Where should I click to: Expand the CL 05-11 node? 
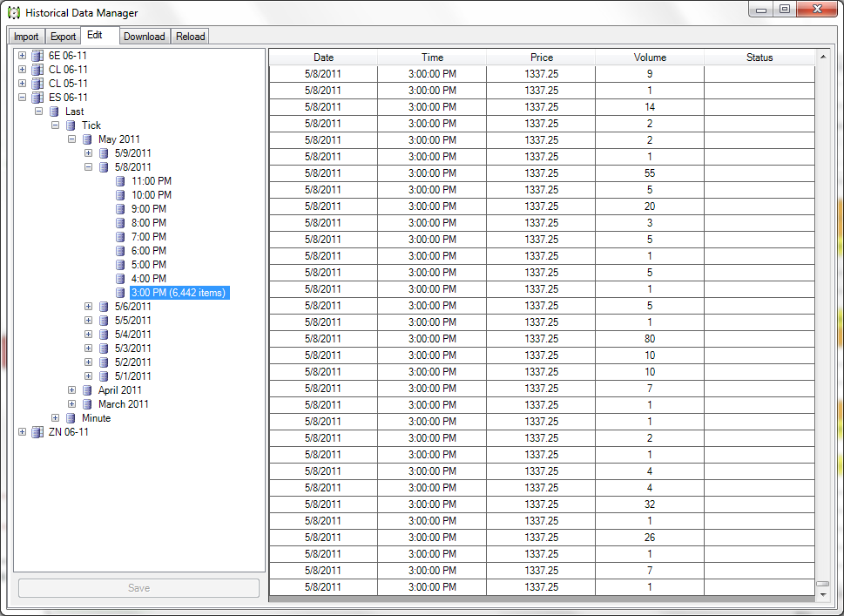[22, 84]
